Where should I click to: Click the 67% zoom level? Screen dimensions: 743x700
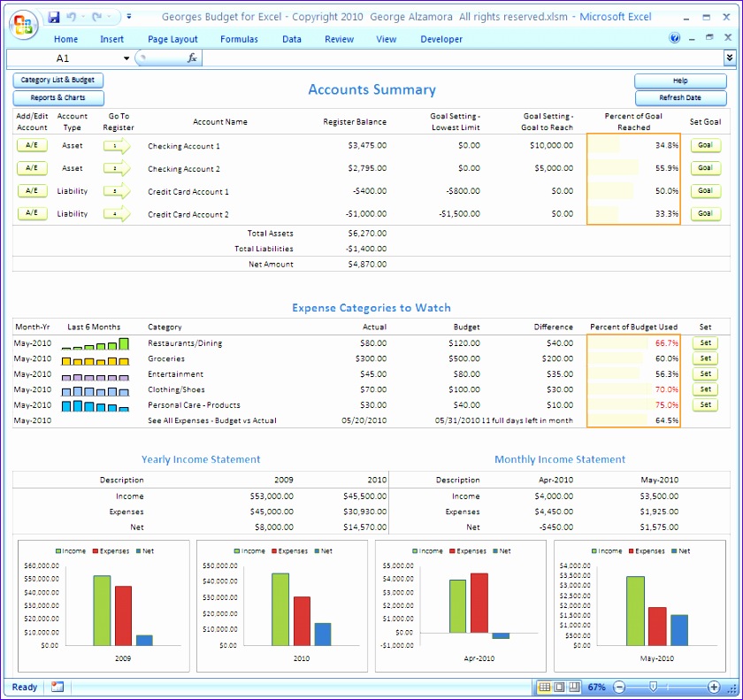pyautogui.click(x=596, y=688)
